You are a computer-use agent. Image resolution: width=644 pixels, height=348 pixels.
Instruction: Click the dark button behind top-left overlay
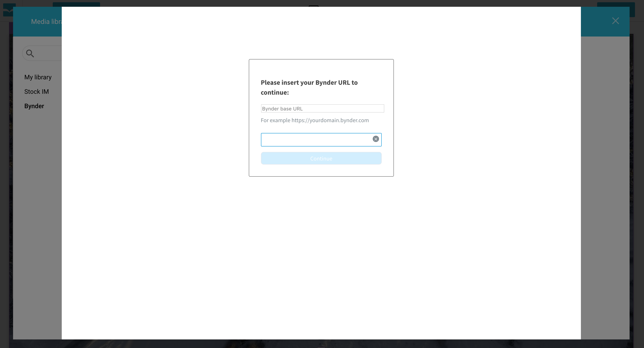tap(76, 4)
